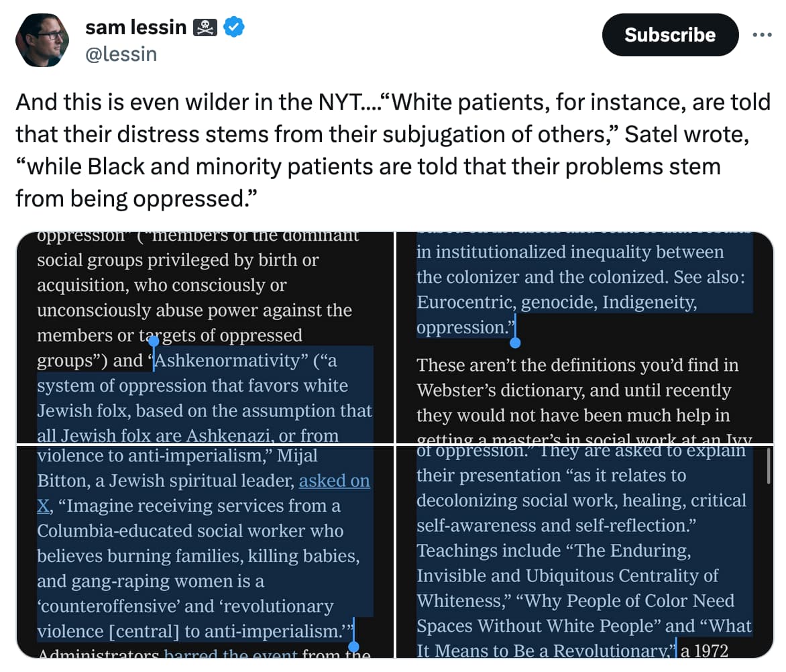Click the blue verified checkmark badge
The width and height of the screenshot is (786, 672).
233,27
